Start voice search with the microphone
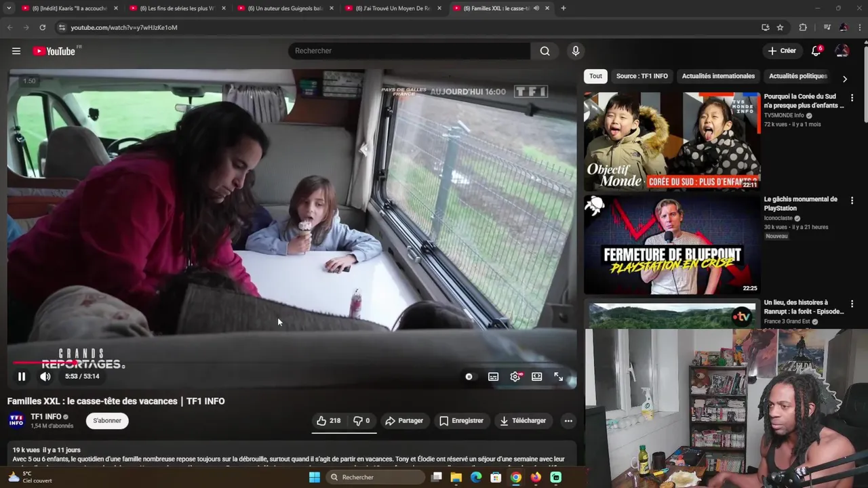 [x=576, y=51]
